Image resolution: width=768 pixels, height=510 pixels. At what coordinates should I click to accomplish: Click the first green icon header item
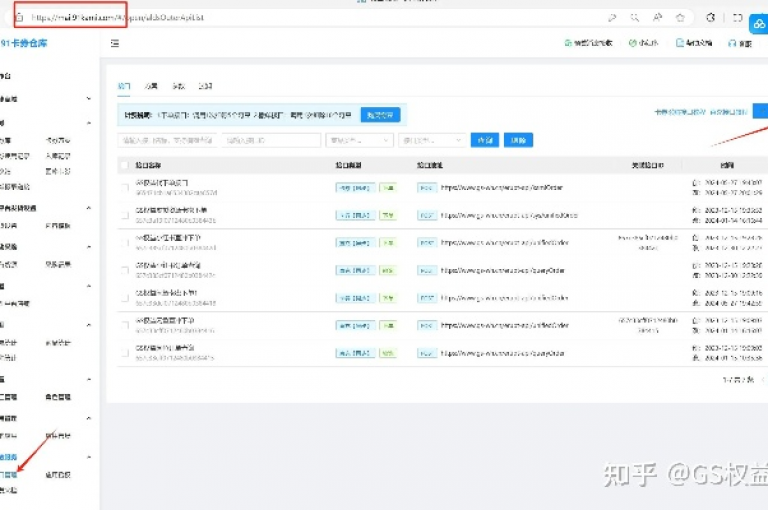tap(588, 43)
